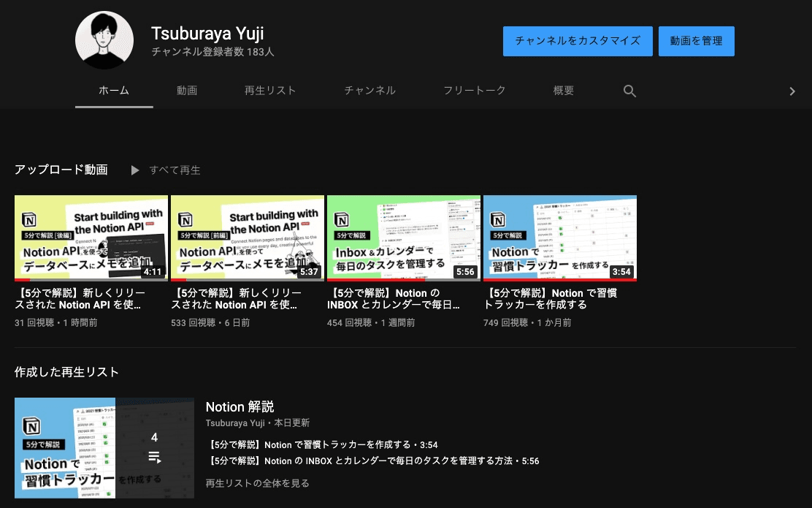The image size is (812, 508).
Task: Click the right chevron to show more tabs
Action: click(x=792, y=91)
